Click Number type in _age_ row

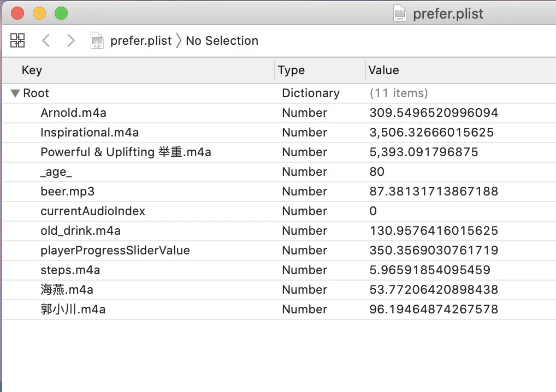click(305, 172)
